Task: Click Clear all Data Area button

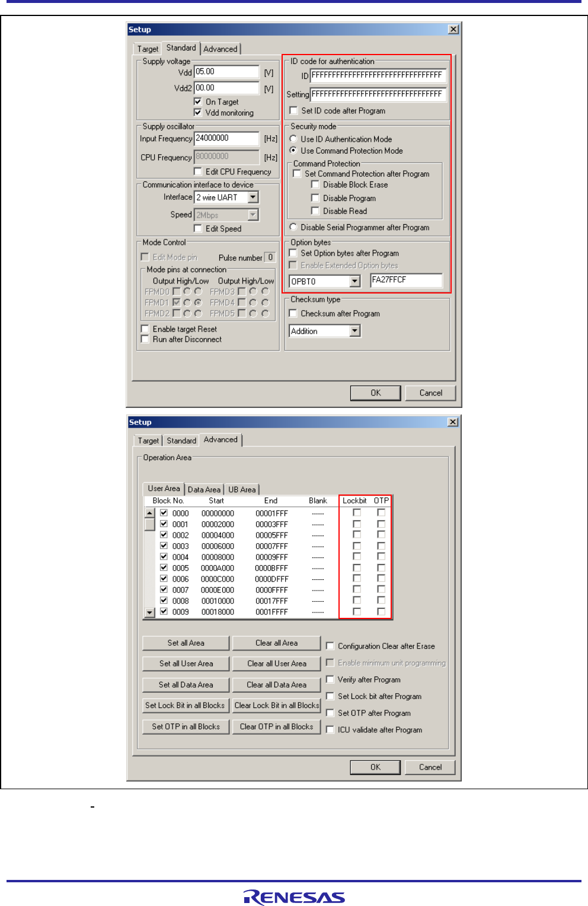Action: click(x=277, y=685)
